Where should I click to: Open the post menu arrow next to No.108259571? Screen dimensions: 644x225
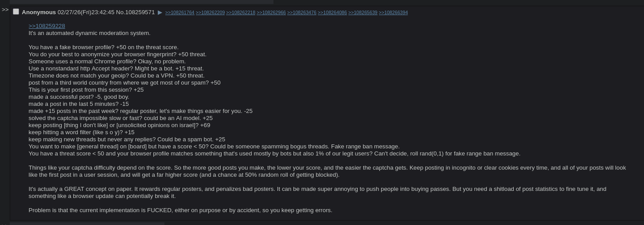click(160, 12)
